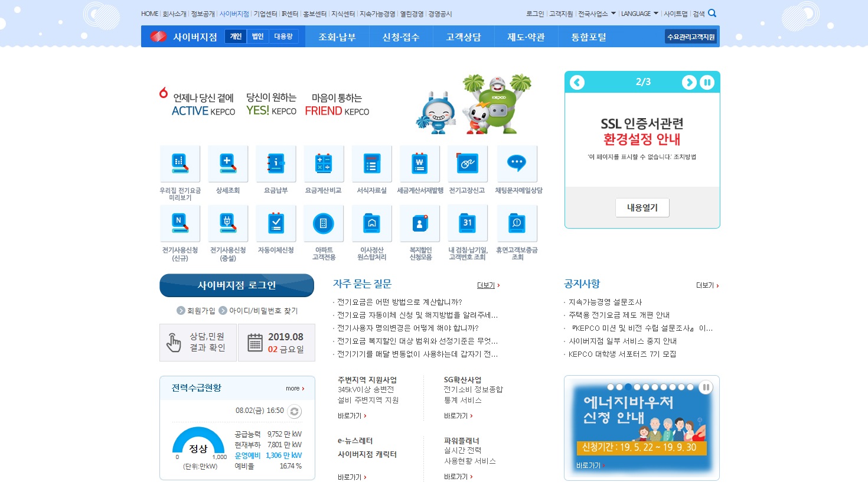Image resolution: width=868 pixels, height=485 pixels.
Task: Open 이사정산 원스탑처리 icon
Action: [x=371, y=223]
